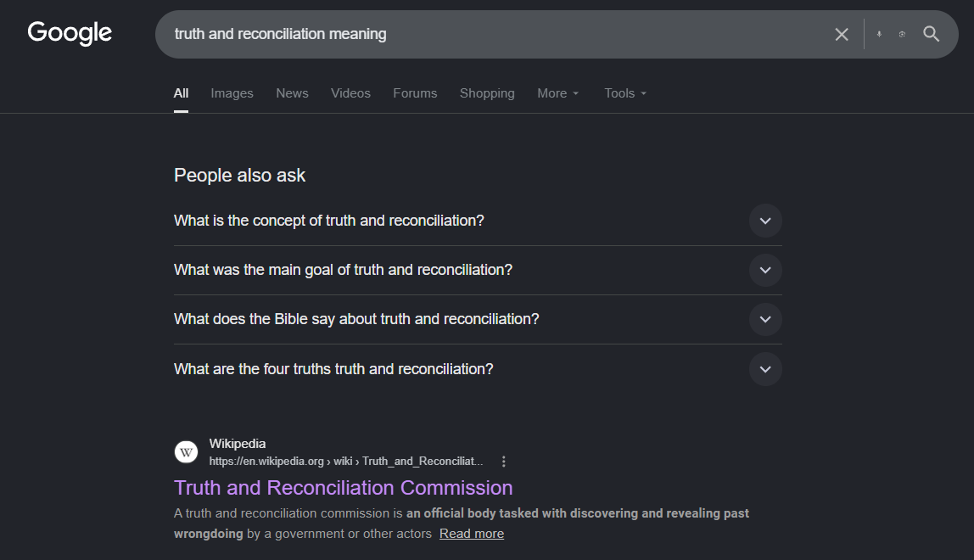The image size is (974, 560).
Task: Click the People also ask heading
Action: [x=240, y=176]
